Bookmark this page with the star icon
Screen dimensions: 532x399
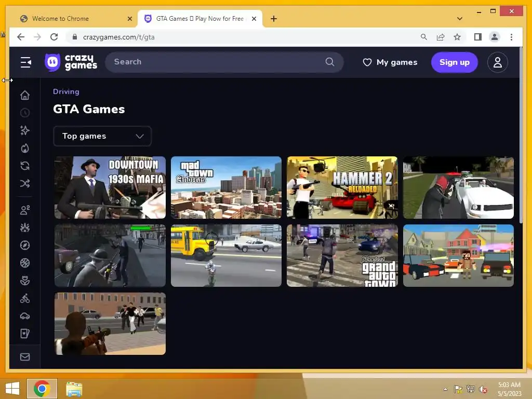[457, 37]
